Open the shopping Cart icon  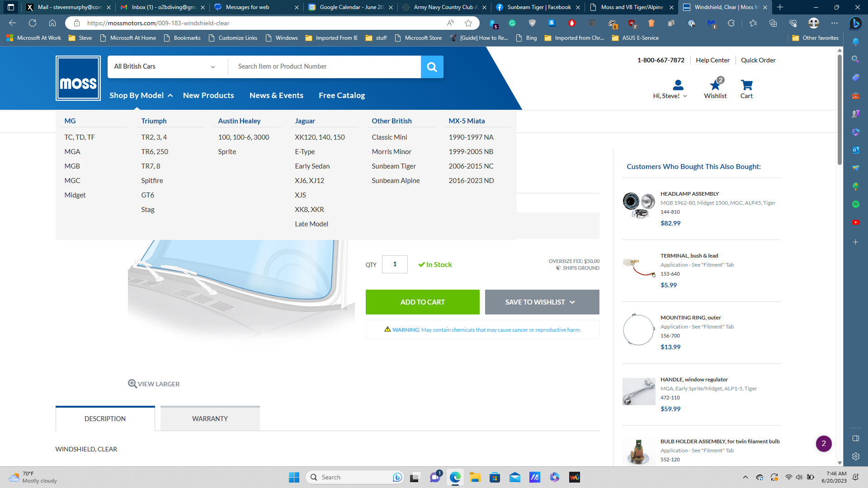746,85
